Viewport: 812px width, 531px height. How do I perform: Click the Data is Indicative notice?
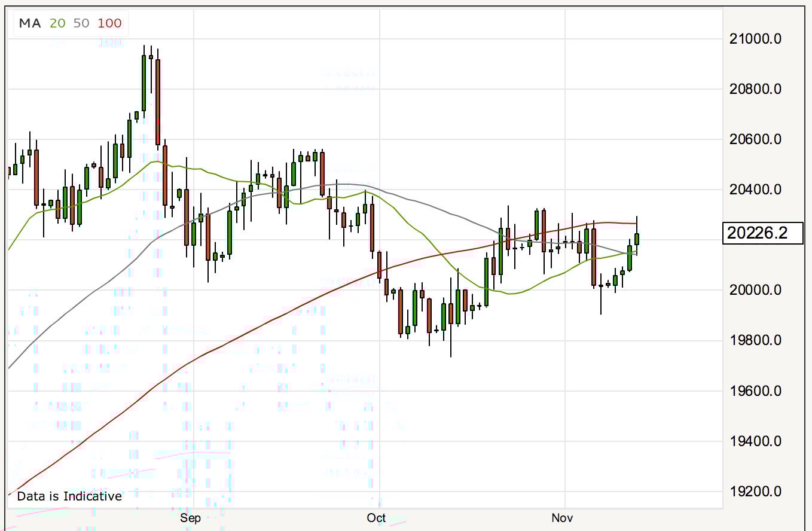pos(69,496)
